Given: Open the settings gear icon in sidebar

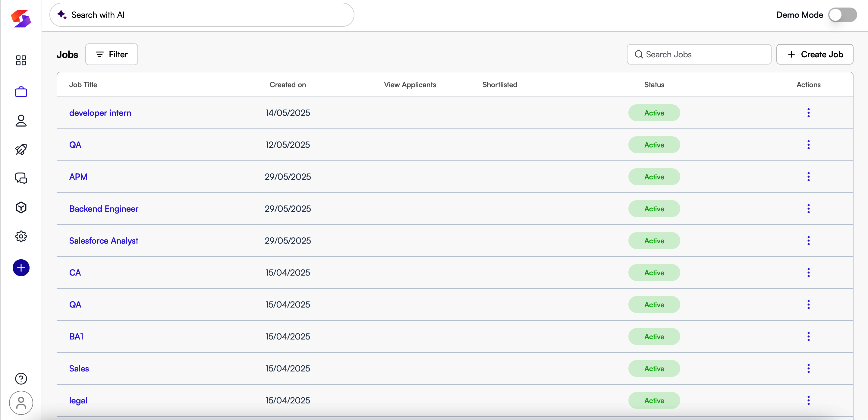Looking at the screenshot, I should [x=21, y=236].
